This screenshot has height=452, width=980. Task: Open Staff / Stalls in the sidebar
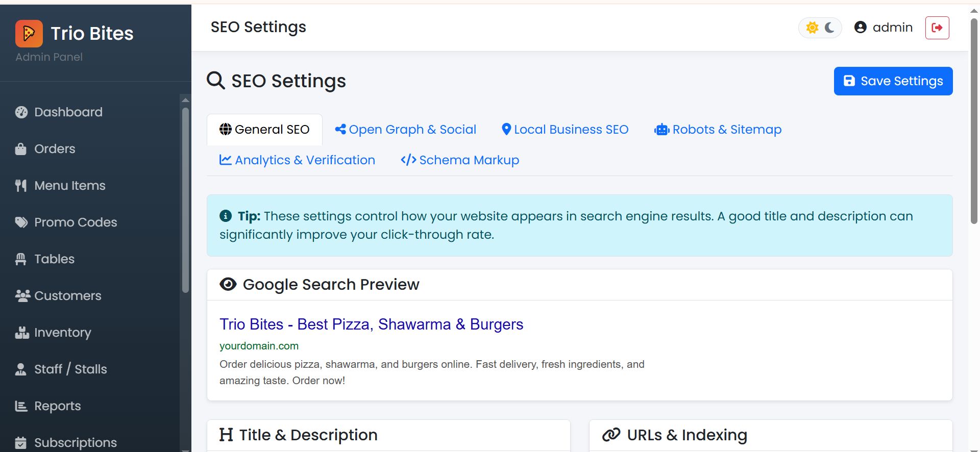point(70,369)
